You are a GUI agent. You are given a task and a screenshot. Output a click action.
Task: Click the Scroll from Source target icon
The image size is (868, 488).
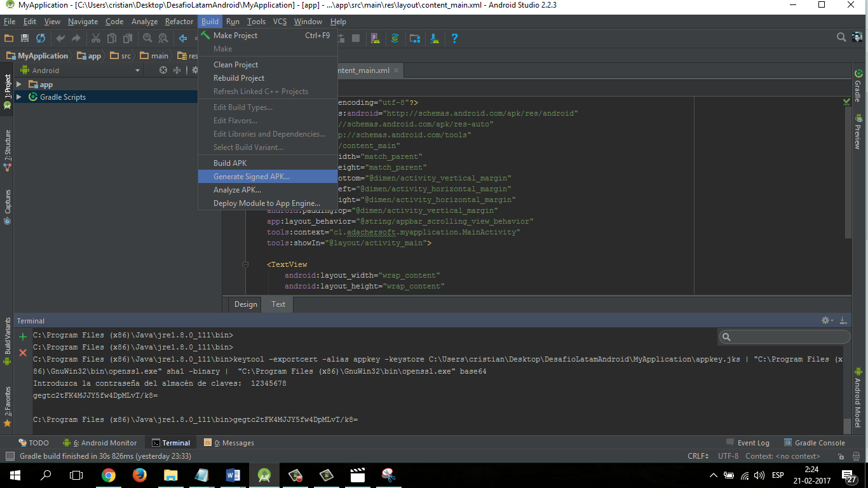tap(163, 71)
